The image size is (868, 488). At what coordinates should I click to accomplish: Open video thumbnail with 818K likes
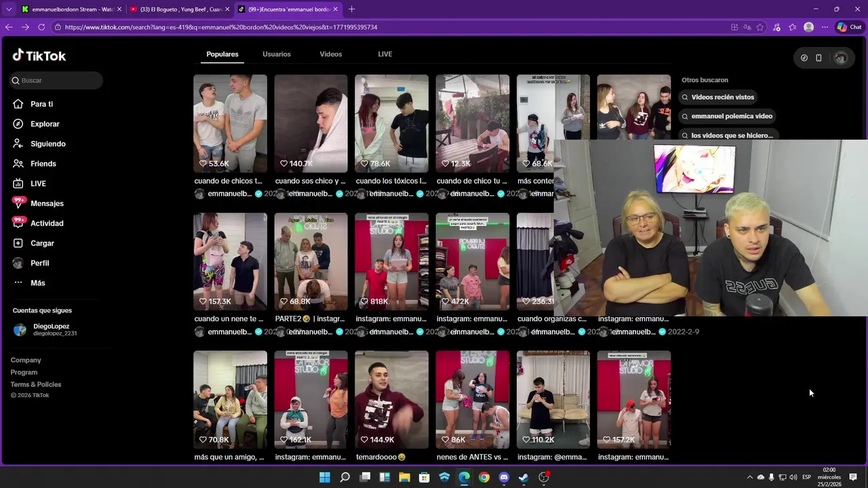pos(391,262)
